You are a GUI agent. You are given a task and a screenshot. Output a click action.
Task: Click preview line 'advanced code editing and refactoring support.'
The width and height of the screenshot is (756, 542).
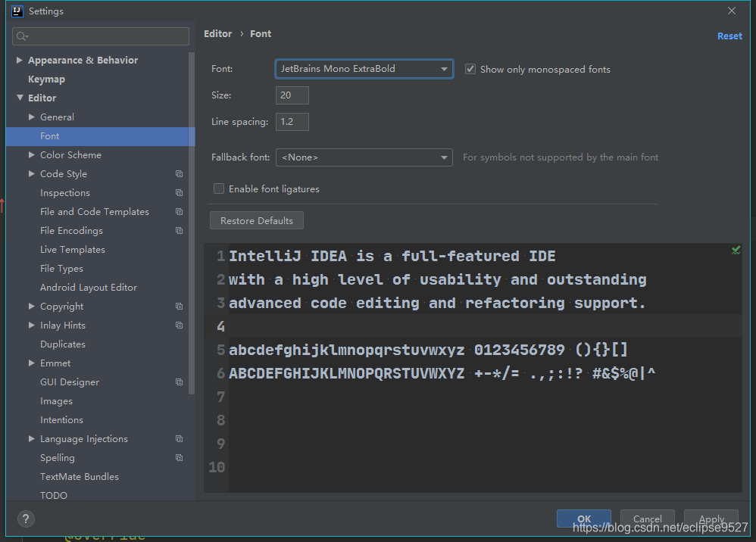click(437, 303)
